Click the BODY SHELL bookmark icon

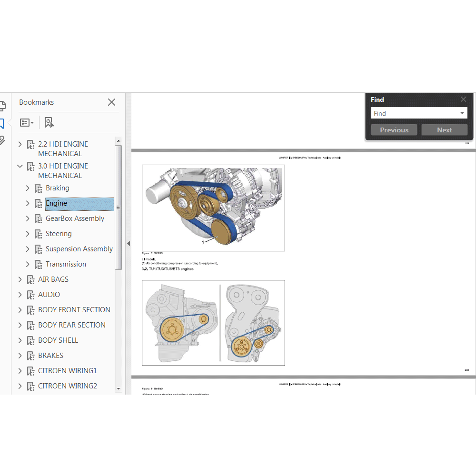coord(30,341)
